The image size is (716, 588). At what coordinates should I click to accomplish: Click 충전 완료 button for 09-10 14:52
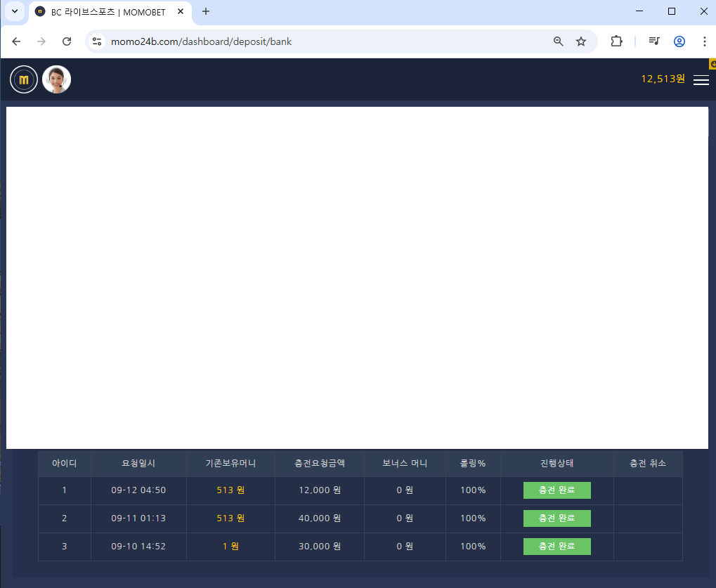point(556,547)
